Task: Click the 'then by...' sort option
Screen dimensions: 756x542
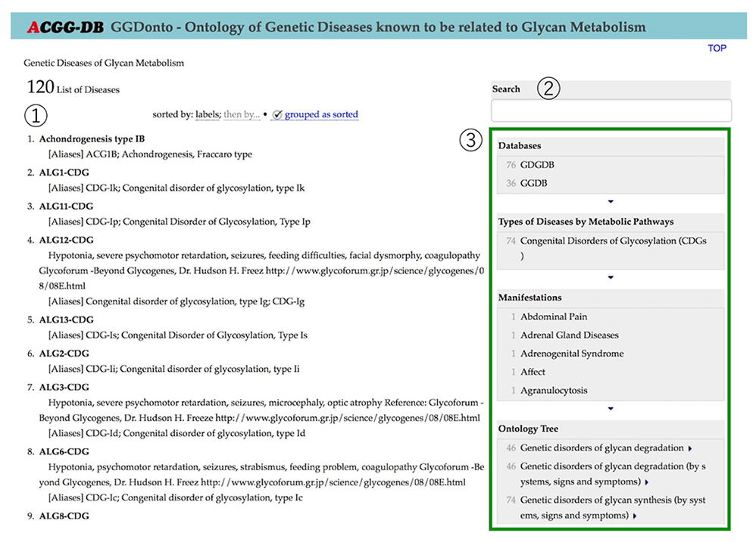Action: pyautogui.click(x=241, y=114)
